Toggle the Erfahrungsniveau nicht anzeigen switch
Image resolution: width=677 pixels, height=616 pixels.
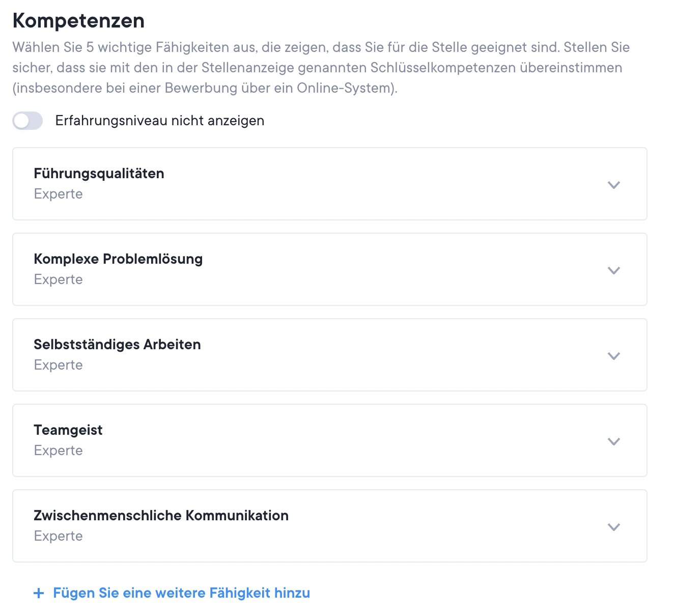coord(27,121)
